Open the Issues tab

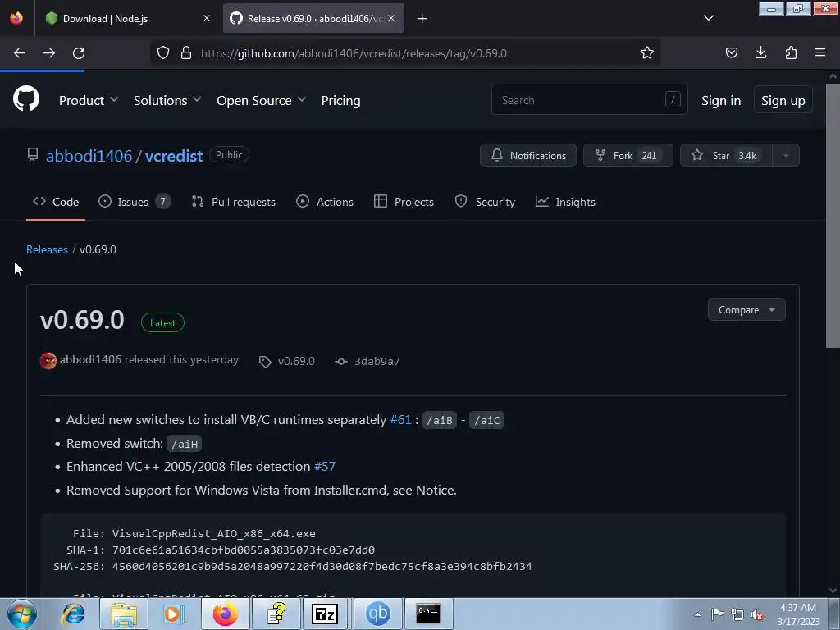[x=135, y=202]
